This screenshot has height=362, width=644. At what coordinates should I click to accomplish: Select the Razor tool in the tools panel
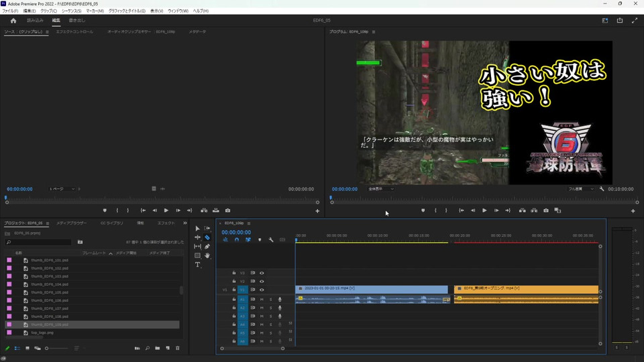pyautogui.click(x=207, y=237)
